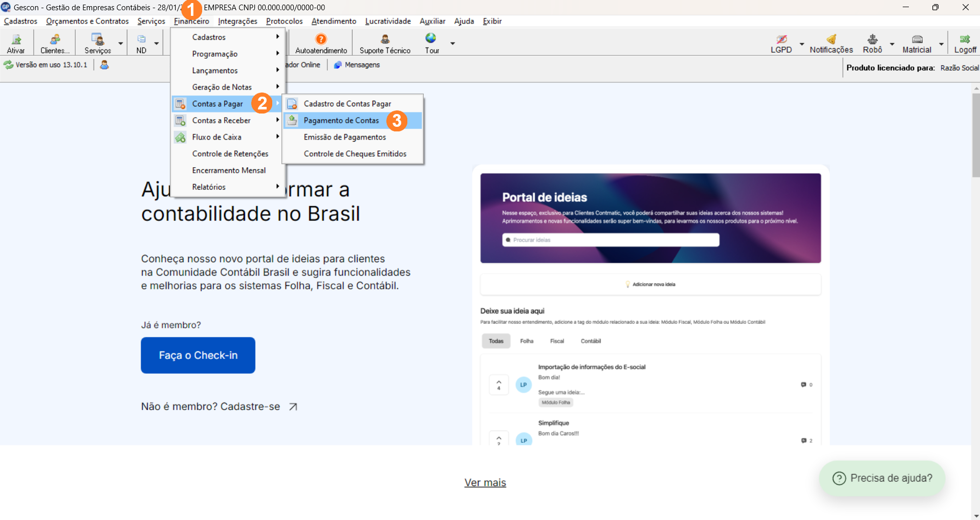The image size is (980, 520).
Task: Select the Folha tab in ideas portal
Action: (527, 341)
